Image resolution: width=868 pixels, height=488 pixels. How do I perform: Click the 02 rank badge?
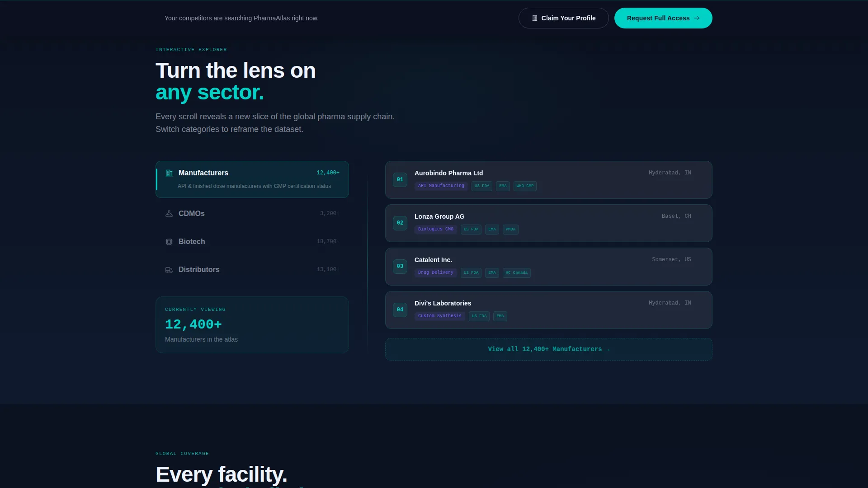coord(400,223)
